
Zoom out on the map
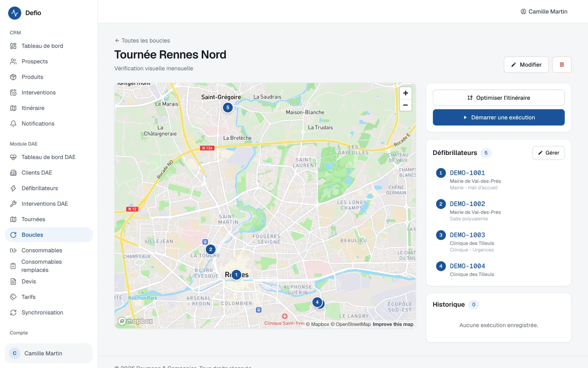405,105
